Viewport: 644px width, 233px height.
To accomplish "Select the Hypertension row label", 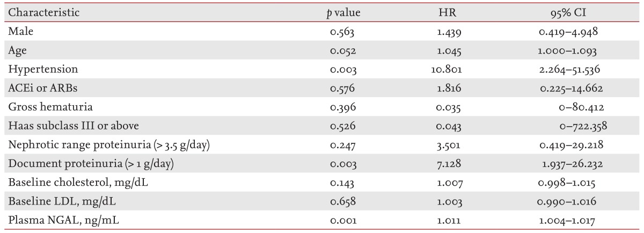I will [35, 70].
